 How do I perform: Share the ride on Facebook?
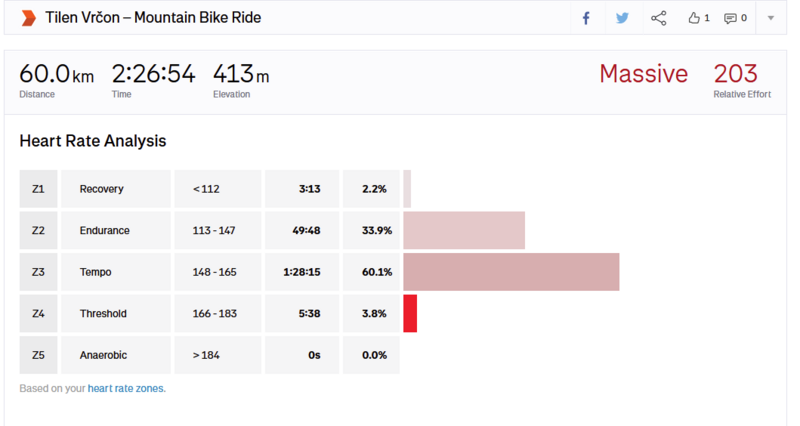pyautogui.click(x=586, y=18)
